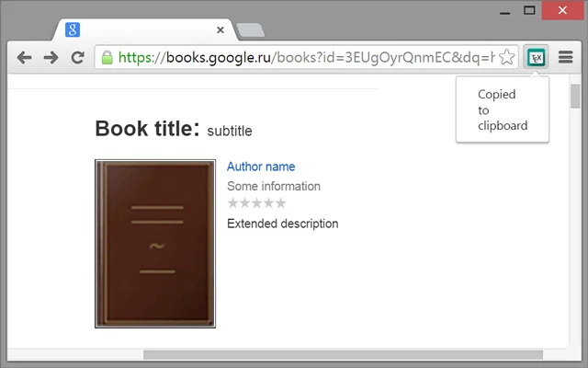Minimize the browser window

pyautogui.click(x=505, y=13)
